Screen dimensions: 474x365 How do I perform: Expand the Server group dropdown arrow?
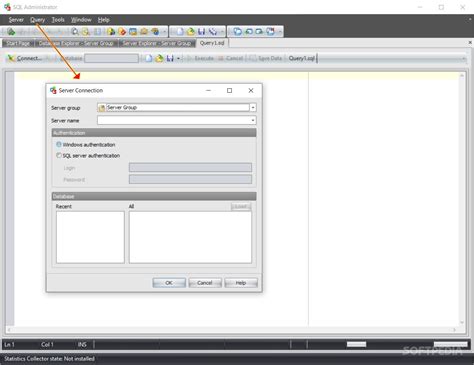pyautogui.click(x=253, y=107)
